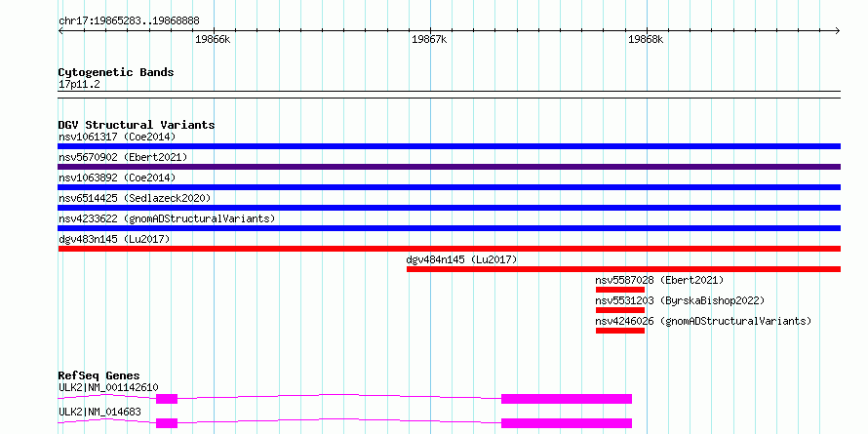
Task: Select the dgv483n145 (Lu2017) red bar
Action: tap(449, 249)
